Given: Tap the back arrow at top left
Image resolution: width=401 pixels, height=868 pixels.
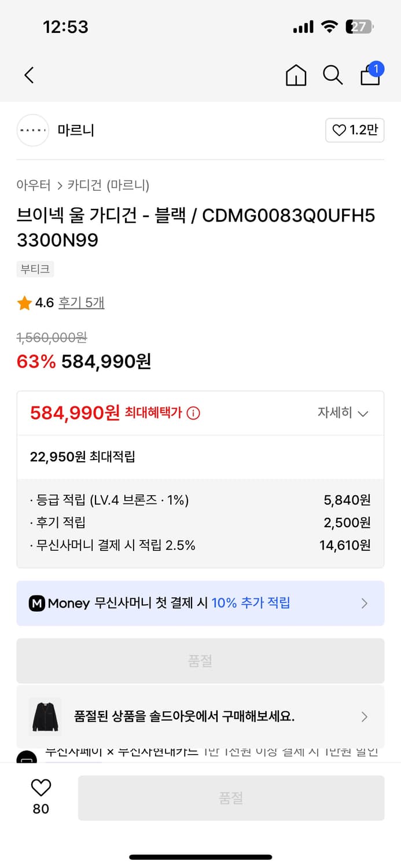Looking at the screenshot, I should tap(29, 75).
